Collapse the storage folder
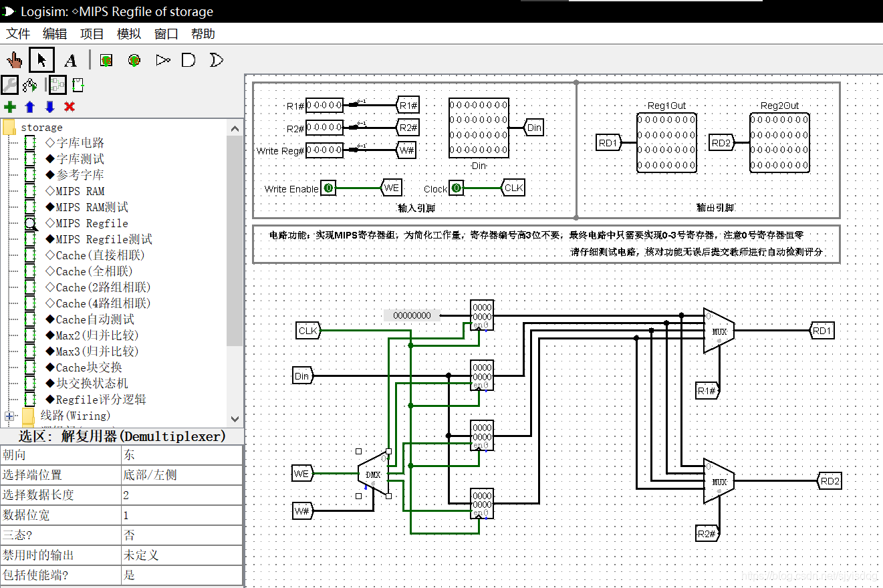Screen dimensions: 883x588 [x=9, y=127]
